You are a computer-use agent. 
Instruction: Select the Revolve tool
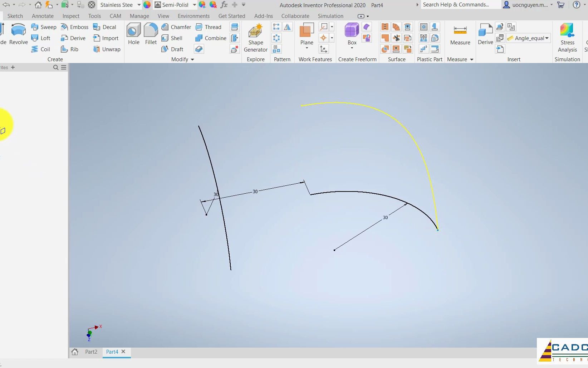point(18,34)
